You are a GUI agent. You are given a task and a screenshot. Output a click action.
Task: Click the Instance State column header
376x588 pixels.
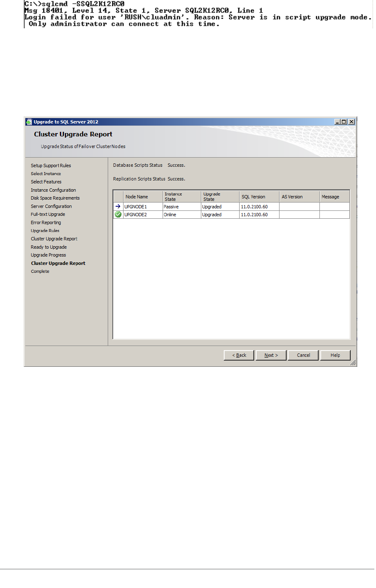tap(182, 197)
